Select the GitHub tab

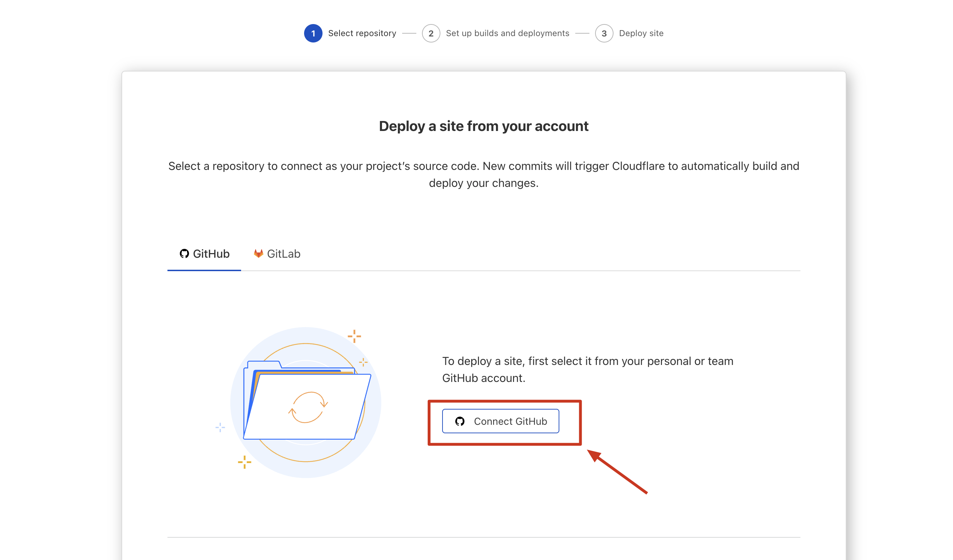tap(204, 254)
